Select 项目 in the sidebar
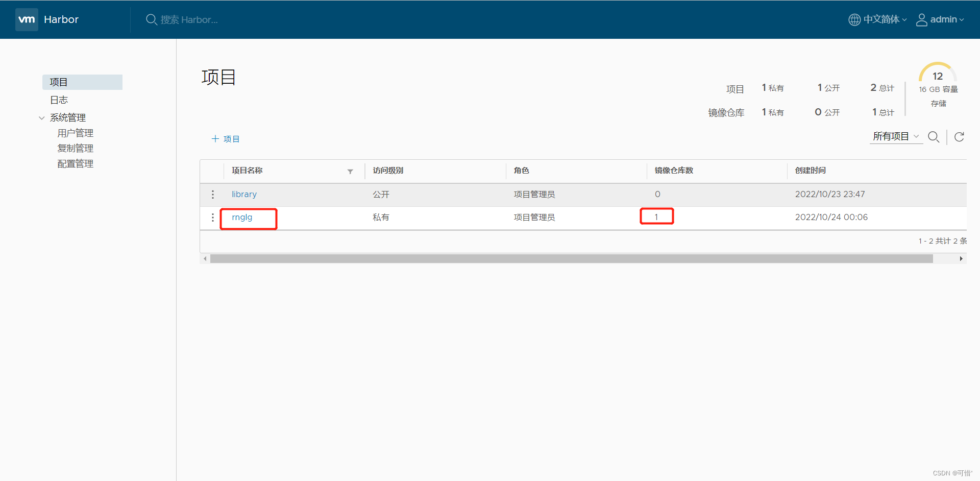The width and height of the screenshot is (980, 481). [82, 82]
